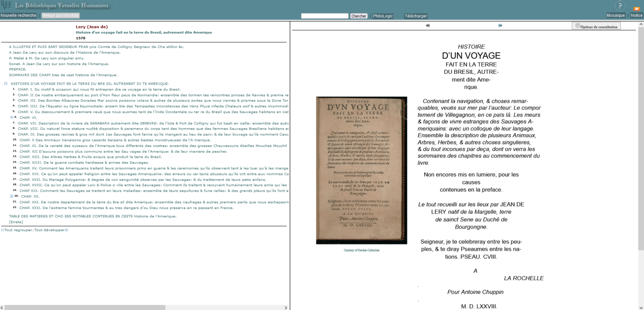
Task: Open CHAP. XI. De la varieté des oyseaux
Action: (153, 145)
